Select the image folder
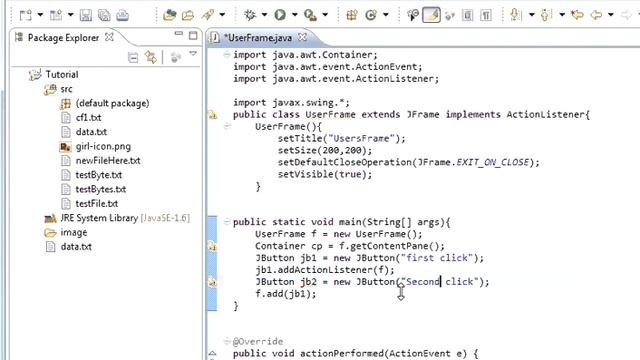 pyautogui.click(x=73, y=232)
